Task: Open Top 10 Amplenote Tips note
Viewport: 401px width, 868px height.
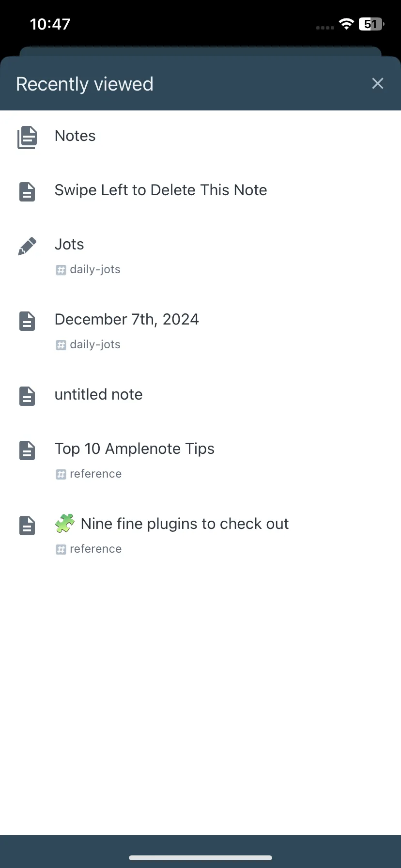Action: click(200, 461)
